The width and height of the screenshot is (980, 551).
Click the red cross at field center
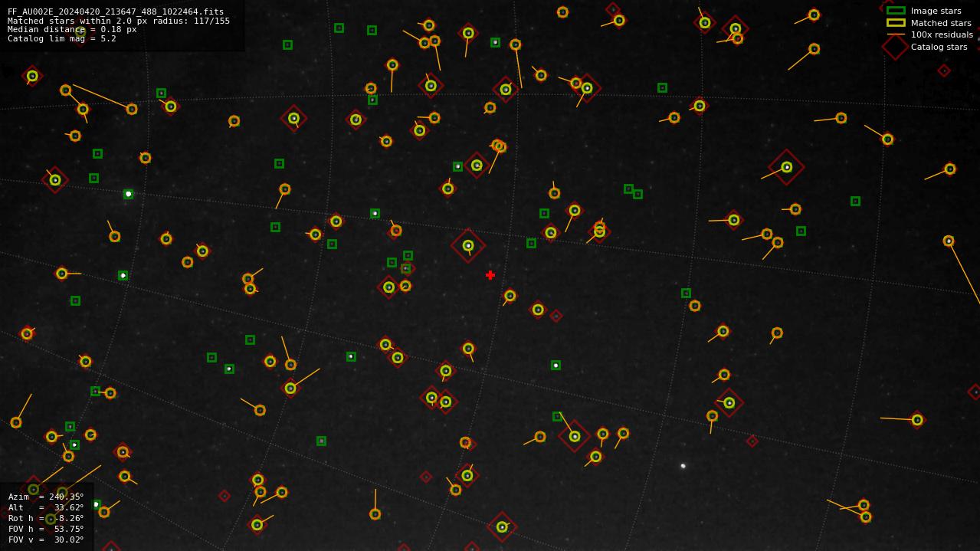point(490,275)
